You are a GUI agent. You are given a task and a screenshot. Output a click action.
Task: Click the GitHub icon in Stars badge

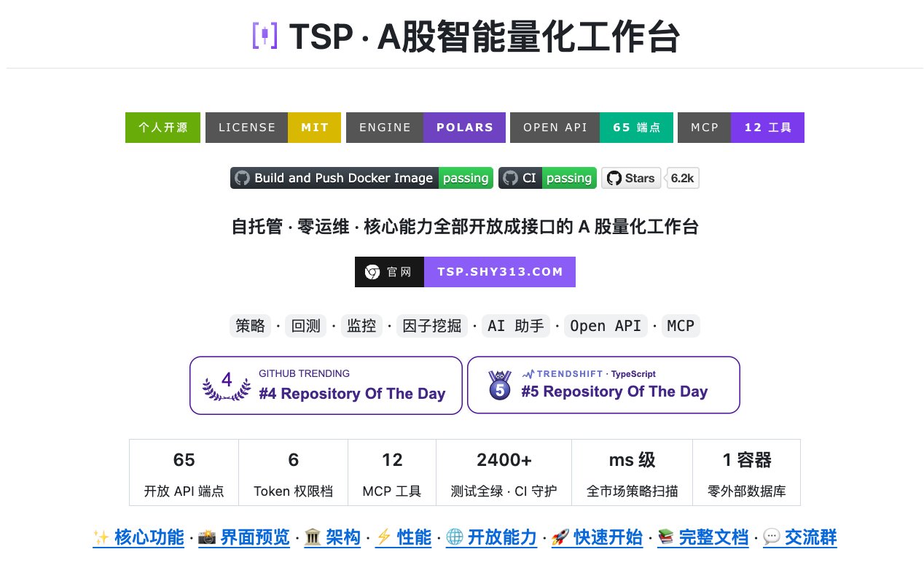click(614, 178)
